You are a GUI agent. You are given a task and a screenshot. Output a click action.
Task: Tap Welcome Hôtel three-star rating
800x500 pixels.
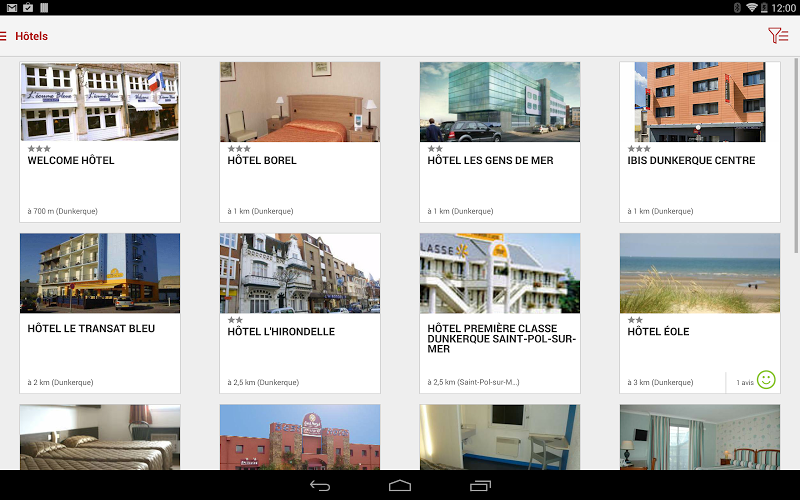pyautogui.click(x=39, y=149)
